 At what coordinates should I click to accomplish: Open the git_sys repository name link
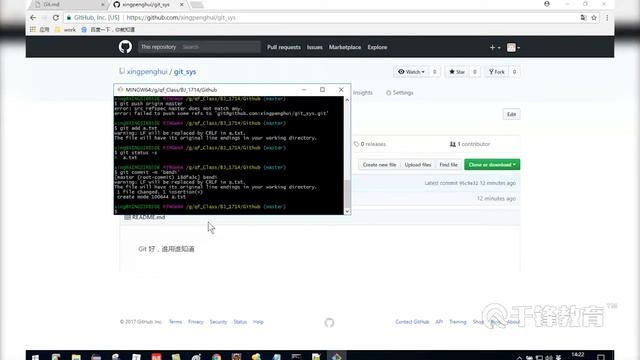tap(185, 71)
